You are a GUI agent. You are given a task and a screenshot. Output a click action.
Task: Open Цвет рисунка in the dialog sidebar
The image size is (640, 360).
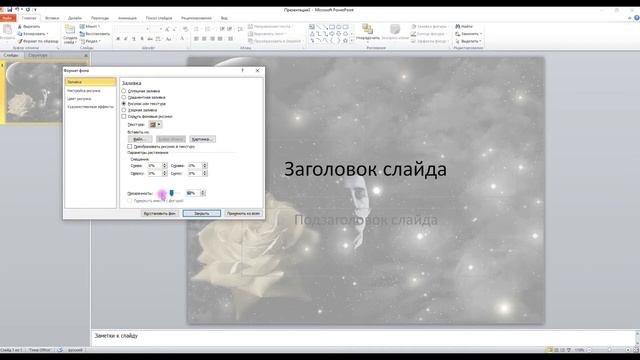[x=79, y=99]
